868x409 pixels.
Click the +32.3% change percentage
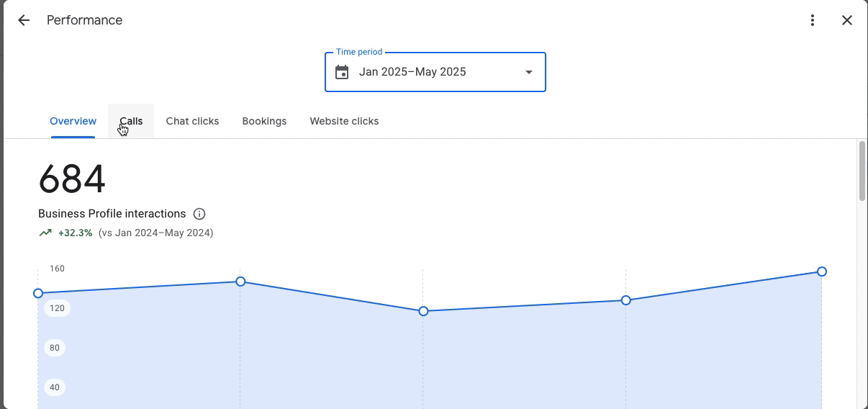pos(76,233)
